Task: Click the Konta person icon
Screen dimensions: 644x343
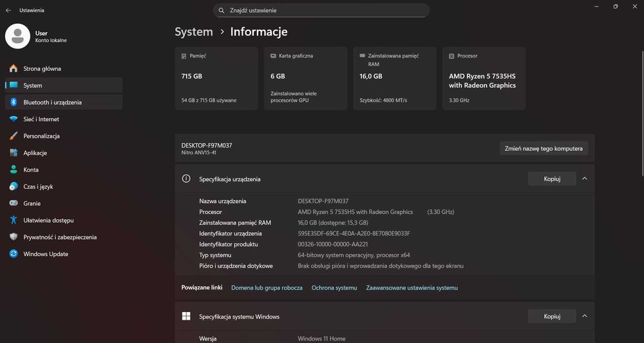Action: pos(14,170)
